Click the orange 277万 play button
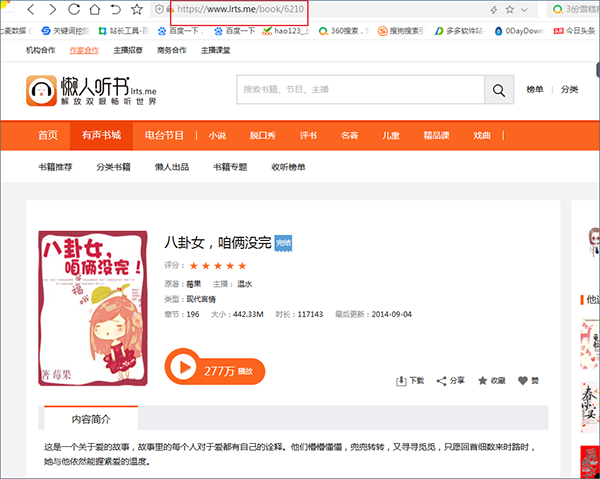The width and height of the screenshot is (600, 479). (x=215, y=368)
